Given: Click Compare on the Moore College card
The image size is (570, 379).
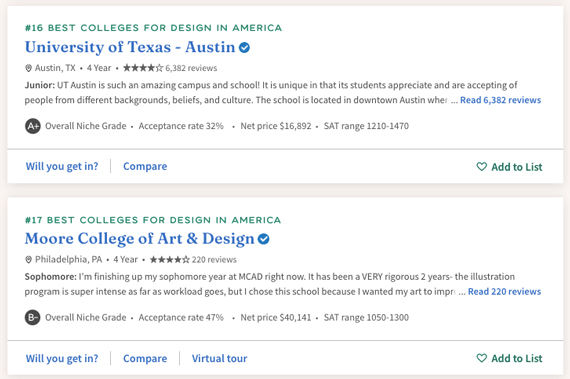Looking at the screenshot, I should [145, 358].
